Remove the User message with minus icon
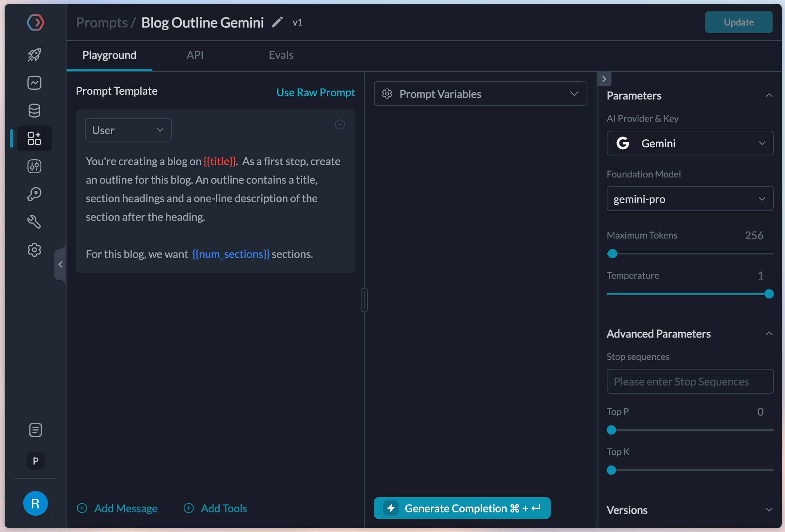The width and height of the screenshot is (785, 532). (340, 124)
